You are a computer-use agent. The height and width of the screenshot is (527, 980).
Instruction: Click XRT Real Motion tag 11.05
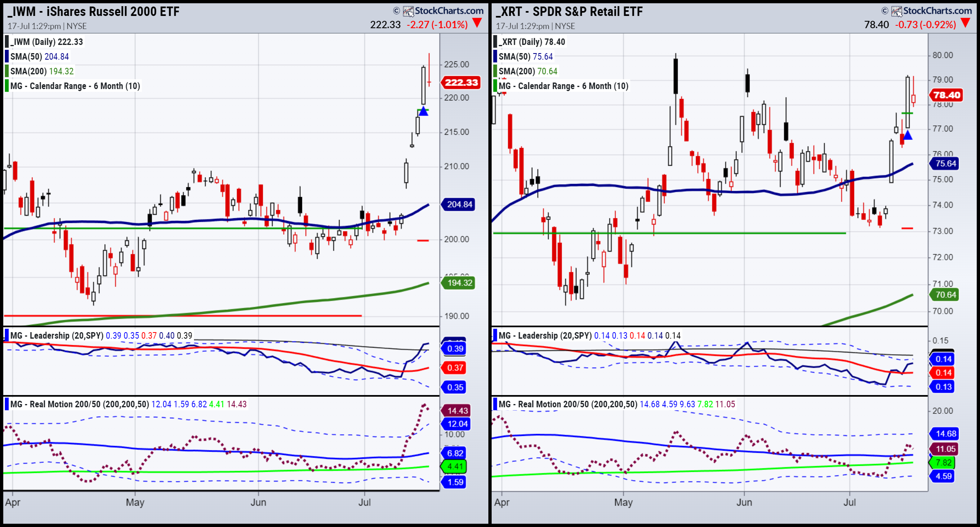[945, 449]
